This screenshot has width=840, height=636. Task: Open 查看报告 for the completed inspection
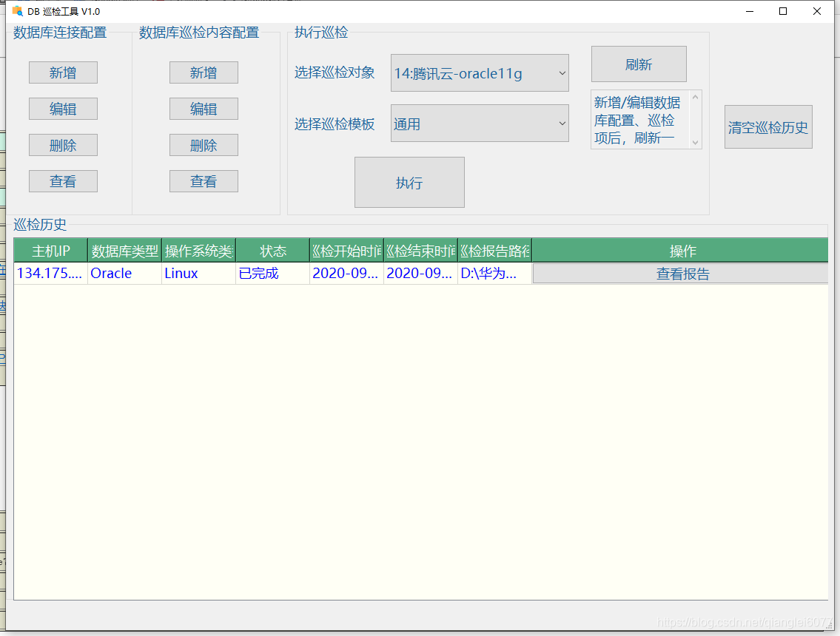point(682,274)
